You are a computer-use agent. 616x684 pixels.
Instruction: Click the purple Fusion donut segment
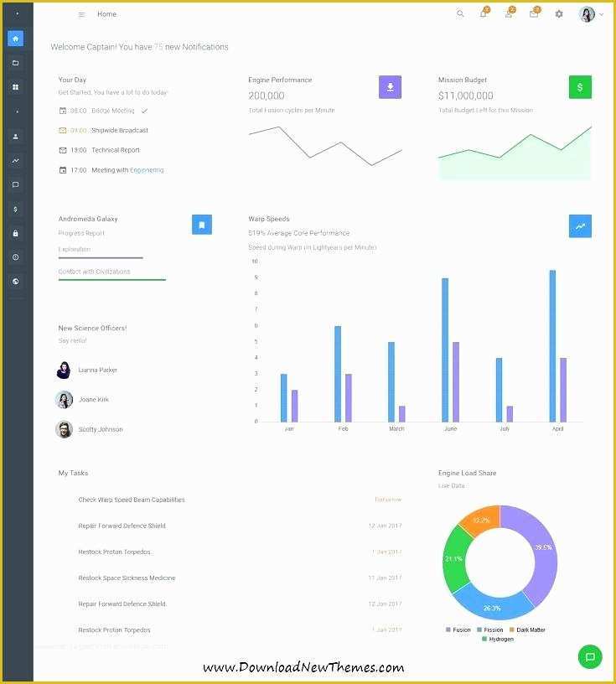tap(545, 547)
